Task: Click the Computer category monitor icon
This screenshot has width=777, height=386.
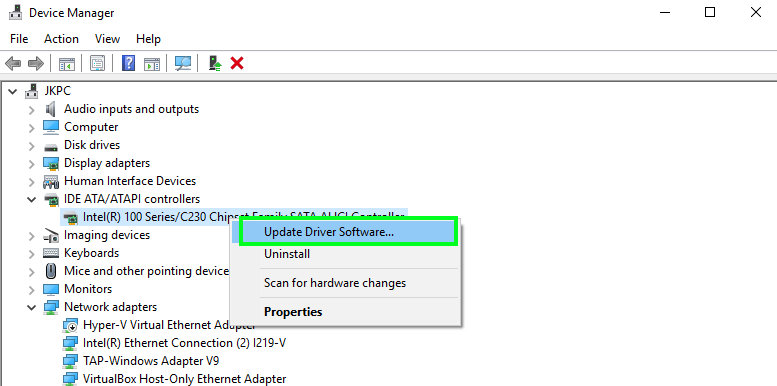Action: coord(51,127)
